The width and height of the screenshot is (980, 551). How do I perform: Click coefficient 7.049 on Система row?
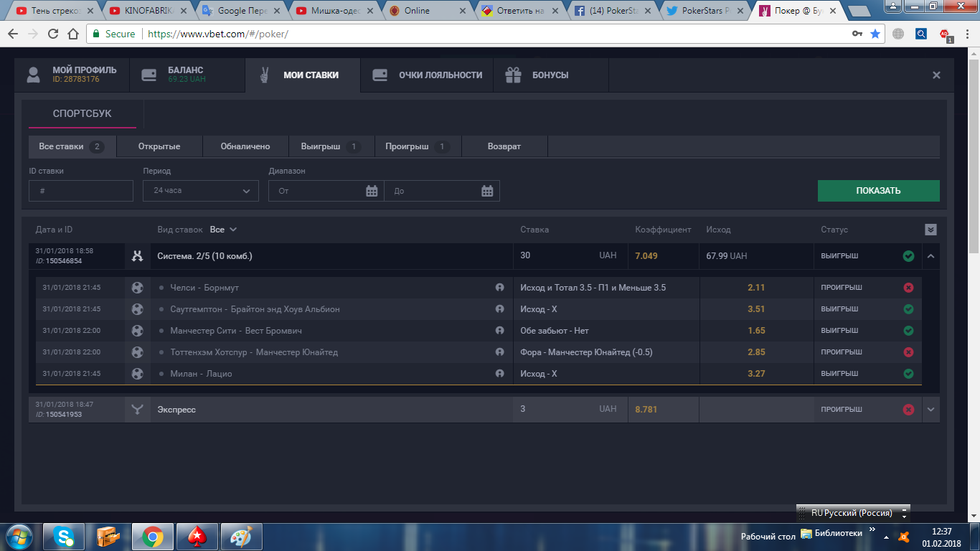tap(646, 256)
